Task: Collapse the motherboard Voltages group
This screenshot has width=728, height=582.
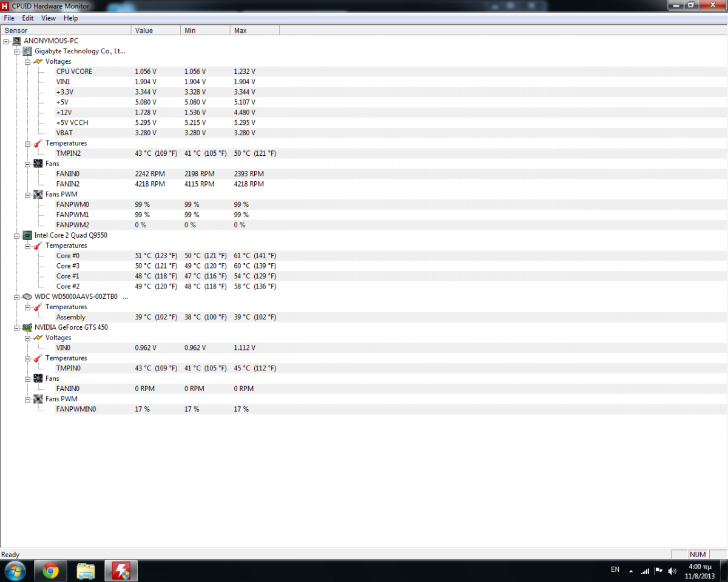Action: [27, 62]
